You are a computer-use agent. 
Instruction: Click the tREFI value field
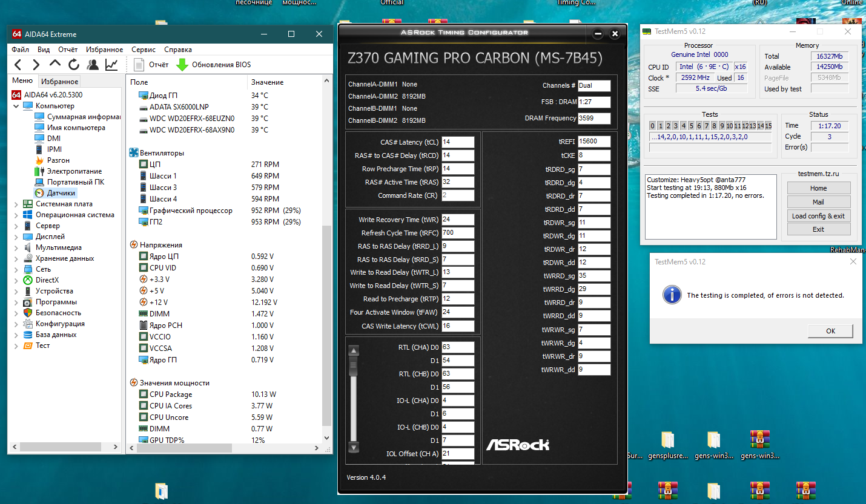point(594,141)
